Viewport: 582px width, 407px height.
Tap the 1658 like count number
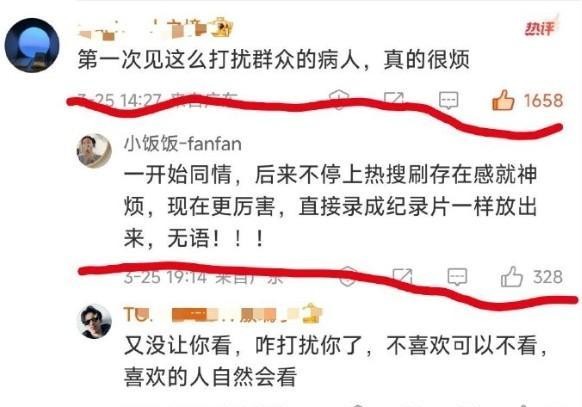pyautogui.click(x=543, y=101)
